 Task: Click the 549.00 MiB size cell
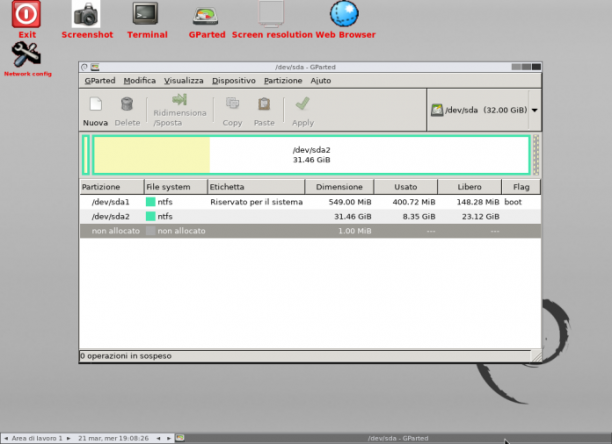tap(350, 202)
